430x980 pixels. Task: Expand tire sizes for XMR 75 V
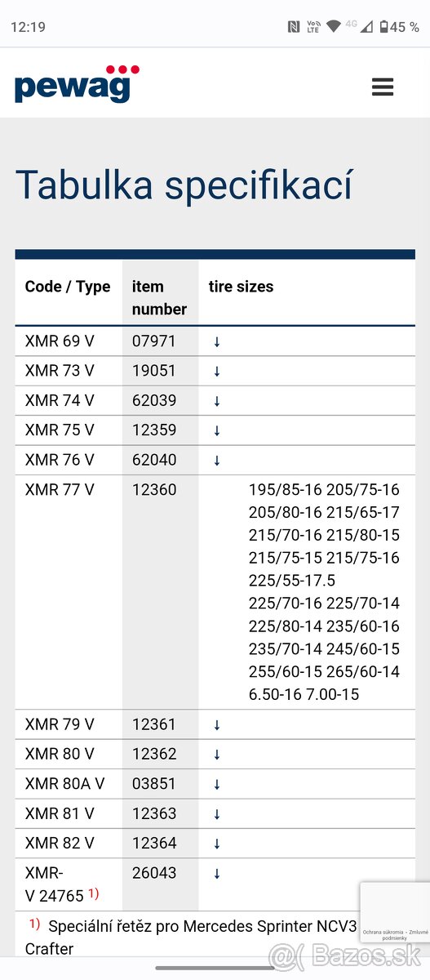217,430
